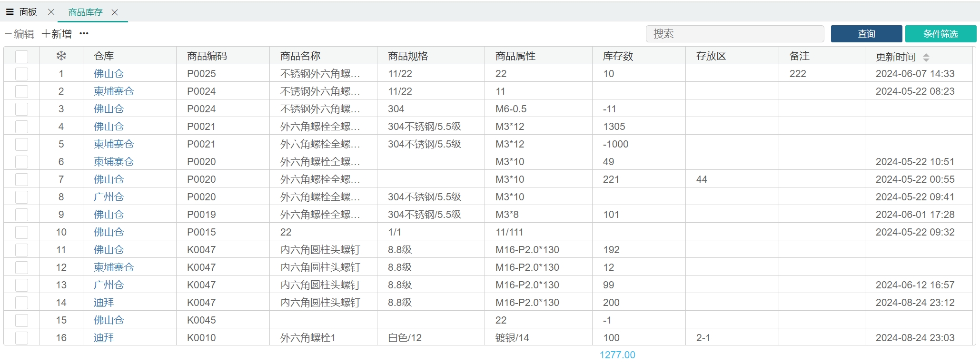Close the 商品库存 tab
This screenshot has width=980, height=364.
[x=115, y=12]
